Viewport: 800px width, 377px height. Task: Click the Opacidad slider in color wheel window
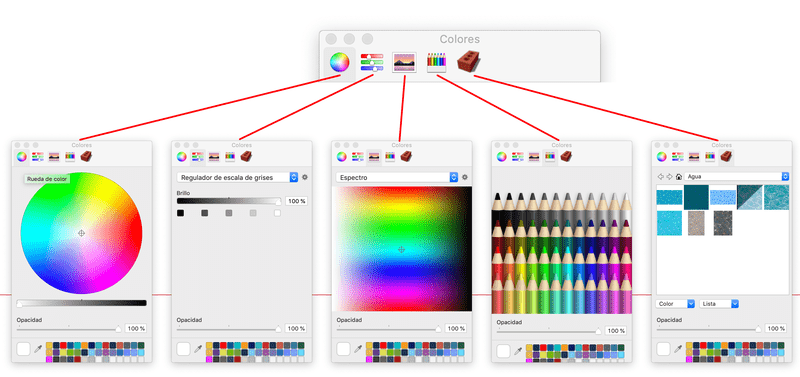(x=69, y=329)
